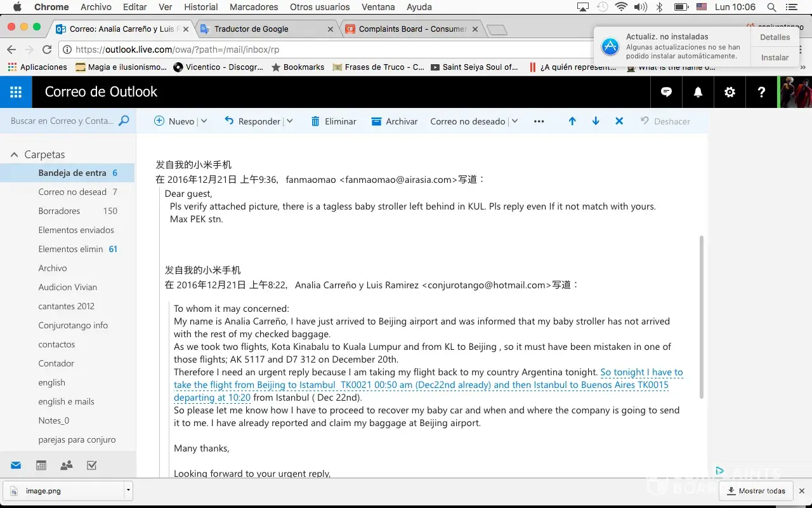
Task: Click the Eliminar button
Action: 334,121
